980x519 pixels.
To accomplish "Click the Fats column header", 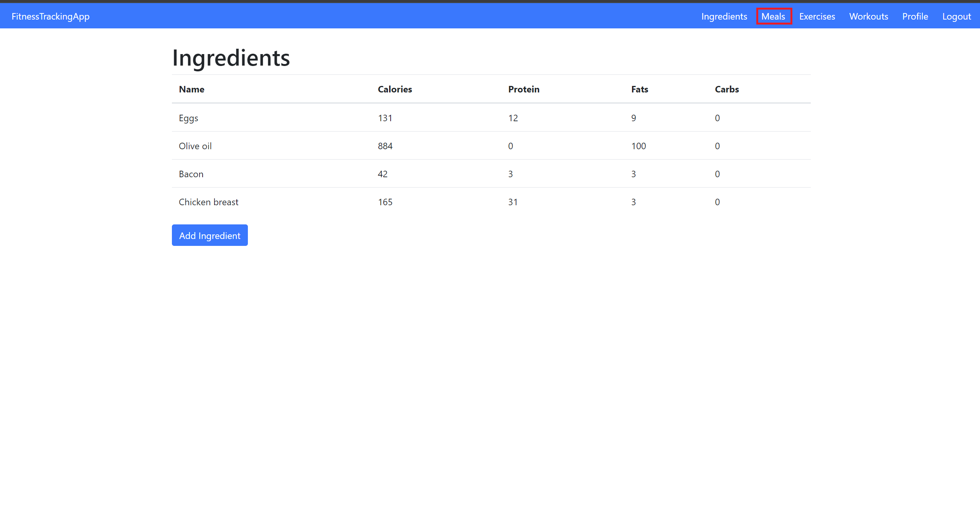I will (640, 89).
